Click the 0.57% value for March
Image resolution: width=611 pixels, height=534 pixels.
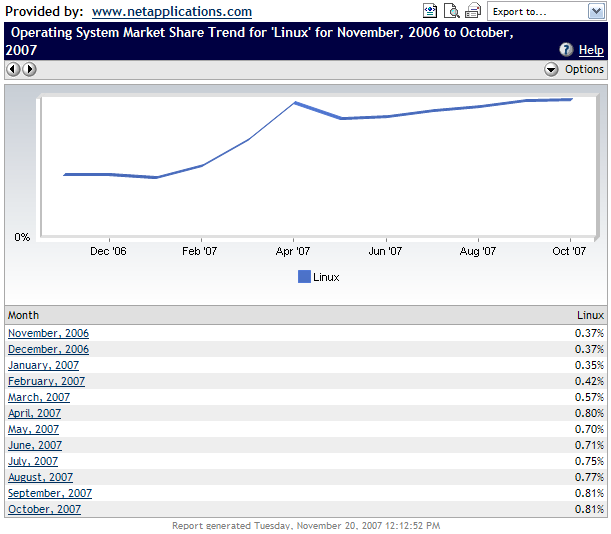pos(589,397)
